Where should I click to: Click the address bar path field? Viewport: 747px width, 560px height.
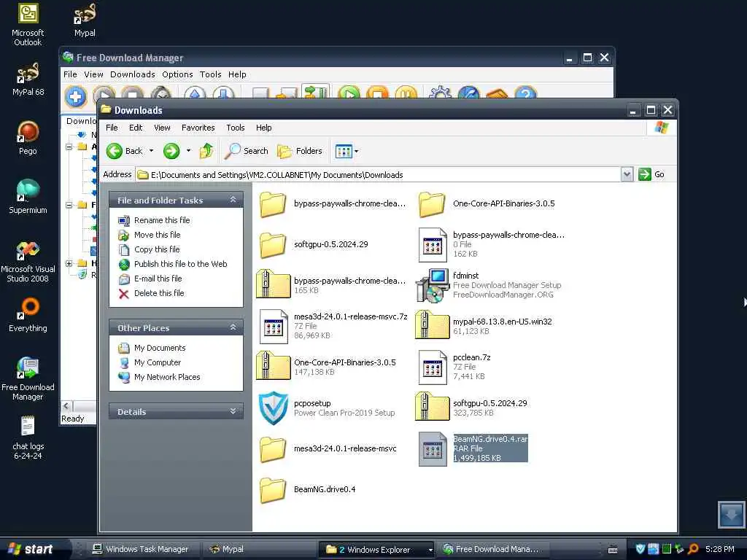379,175
